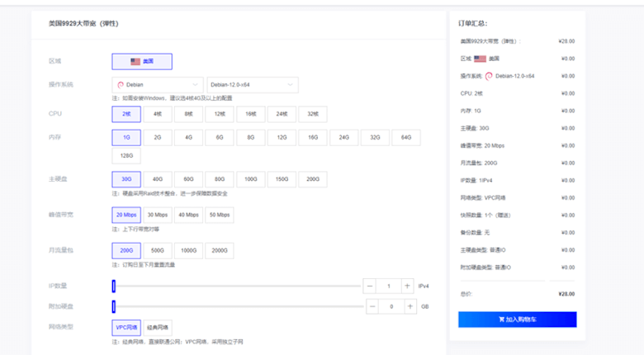Choose 8G memory option
644x355 pixels.
click(250, 137)
